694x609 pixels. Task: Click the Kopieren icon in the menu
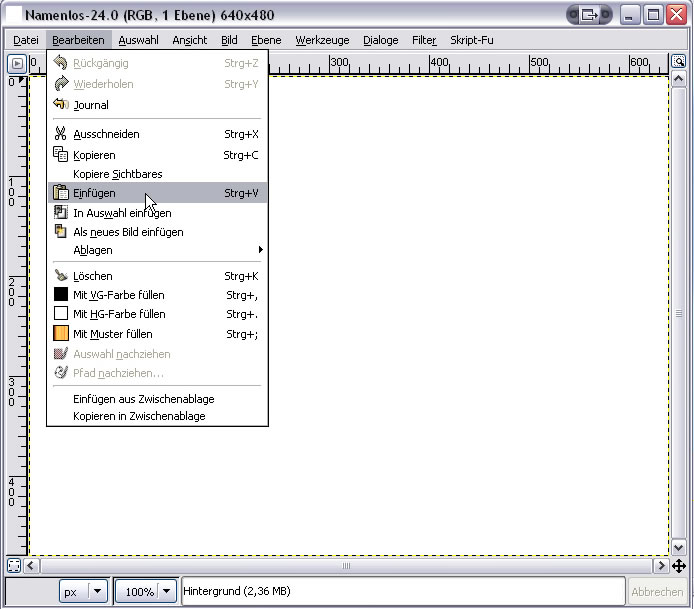coord(60,155)
